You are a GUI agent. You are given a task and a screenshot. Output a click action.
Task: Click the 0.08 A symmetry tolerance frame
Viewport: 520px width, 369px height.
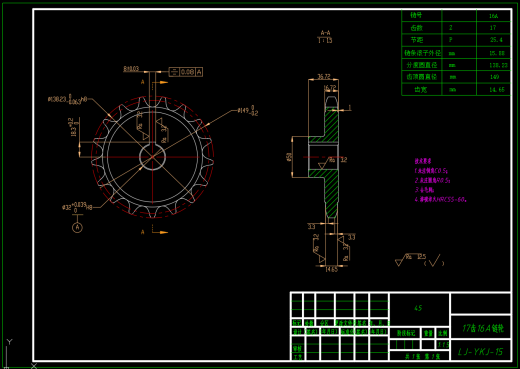[x=186, y=72]
